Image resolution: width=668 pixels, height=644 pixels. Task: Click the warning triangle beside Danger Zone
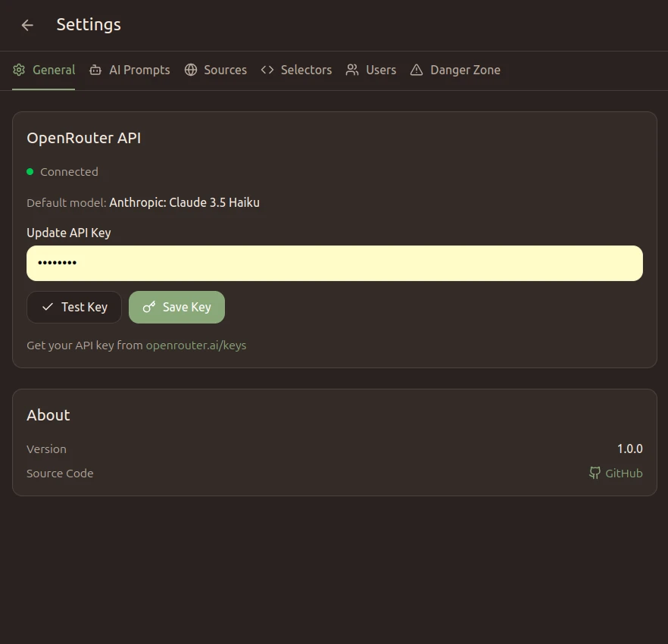click(416, 70)
